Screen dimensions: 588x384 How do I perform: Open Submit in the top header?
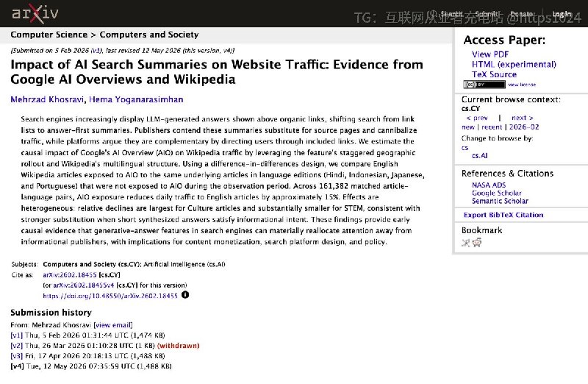click(486, 14)
